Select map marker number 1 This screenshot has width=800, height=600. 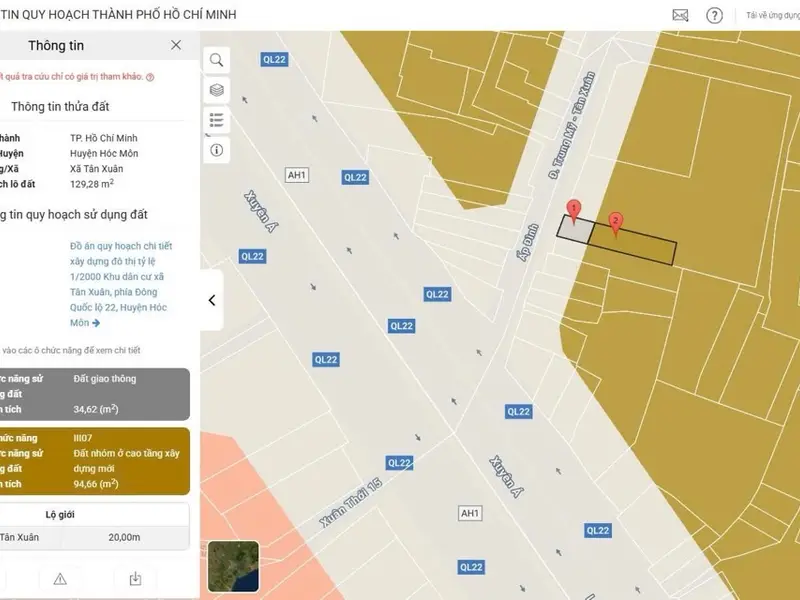pos(574,211)
